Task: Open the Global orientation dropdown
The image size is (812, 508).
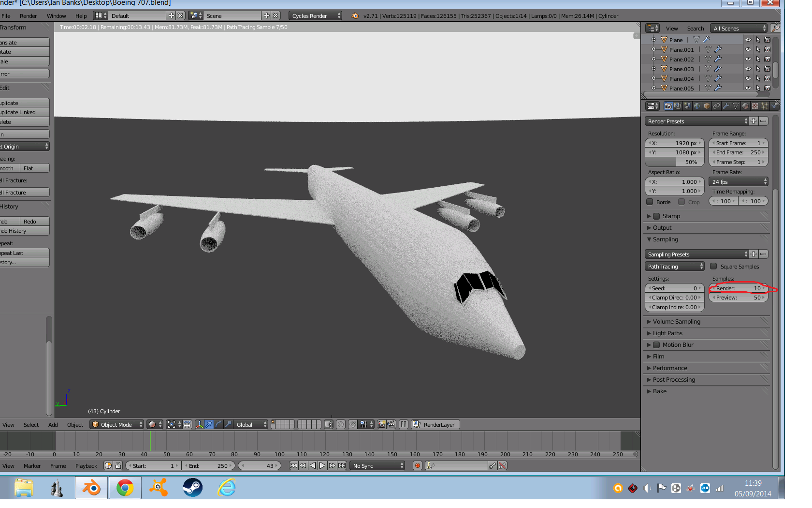Action: click(x=250, y=424)
